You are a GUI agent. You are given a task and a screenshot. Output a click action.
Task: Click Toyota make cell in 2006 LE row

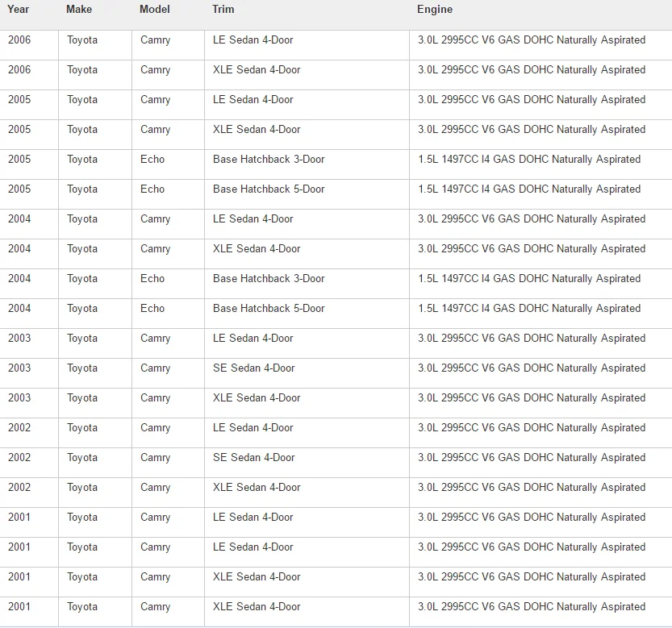coord(95,45)
